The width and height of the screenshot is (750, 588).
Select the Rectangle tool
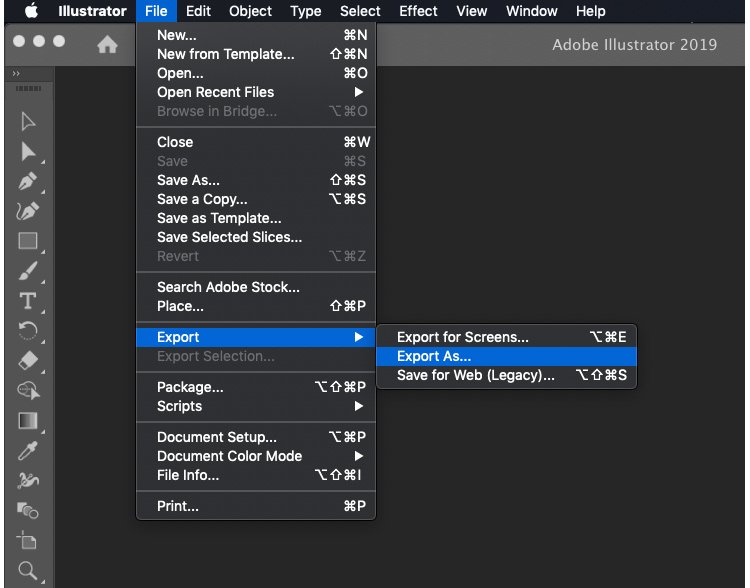click(x=28, y=241)
